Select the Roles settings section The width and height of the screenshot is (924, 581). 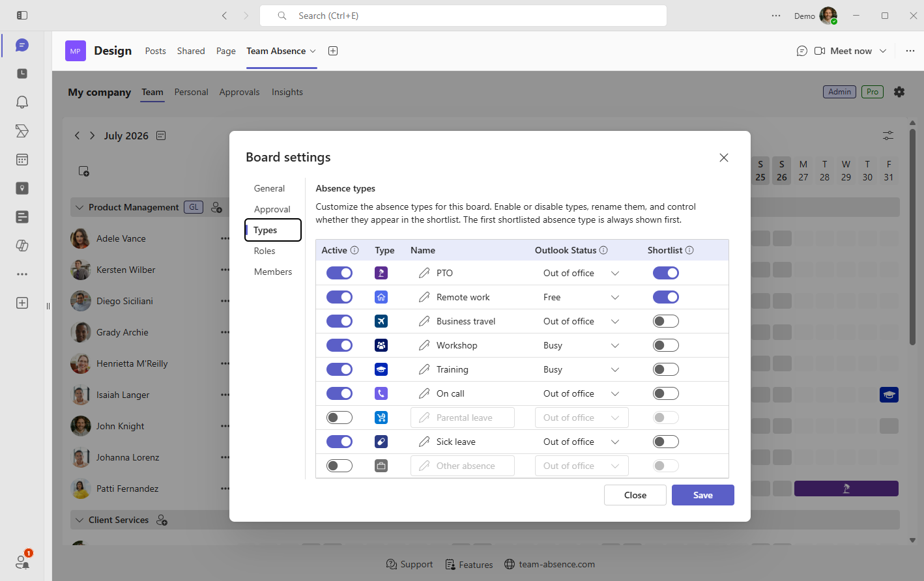click(265, 251)
